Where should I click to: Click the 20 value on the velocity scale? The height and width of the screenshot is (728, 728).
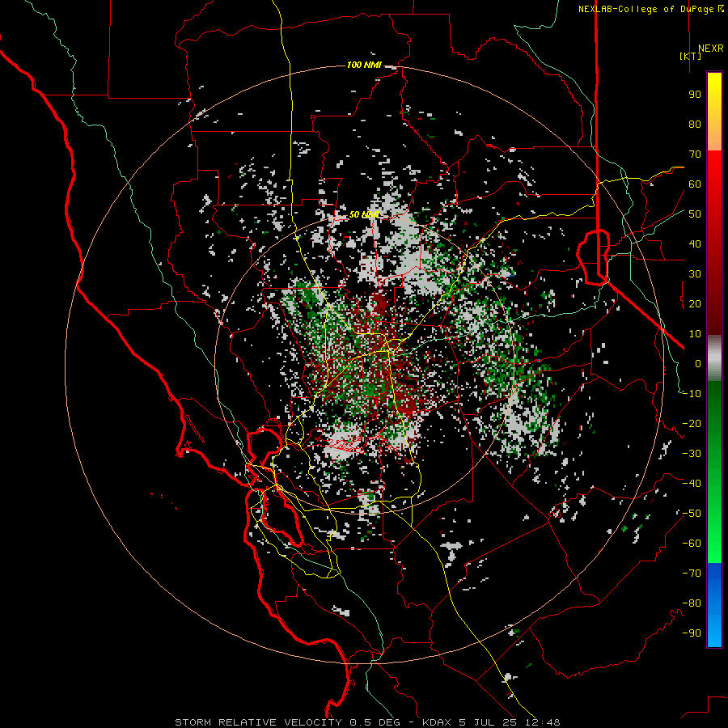click(695, 304)
